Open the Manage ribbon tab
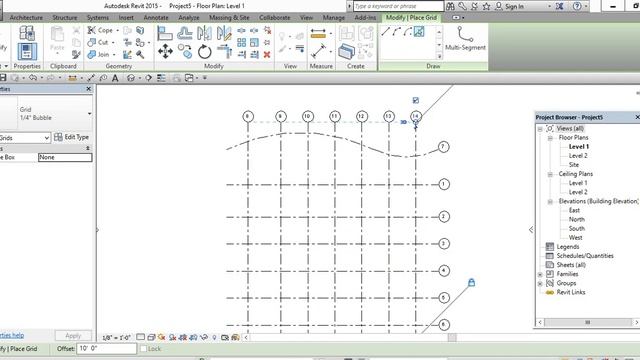The image size is (640, 360). [333, 18]
